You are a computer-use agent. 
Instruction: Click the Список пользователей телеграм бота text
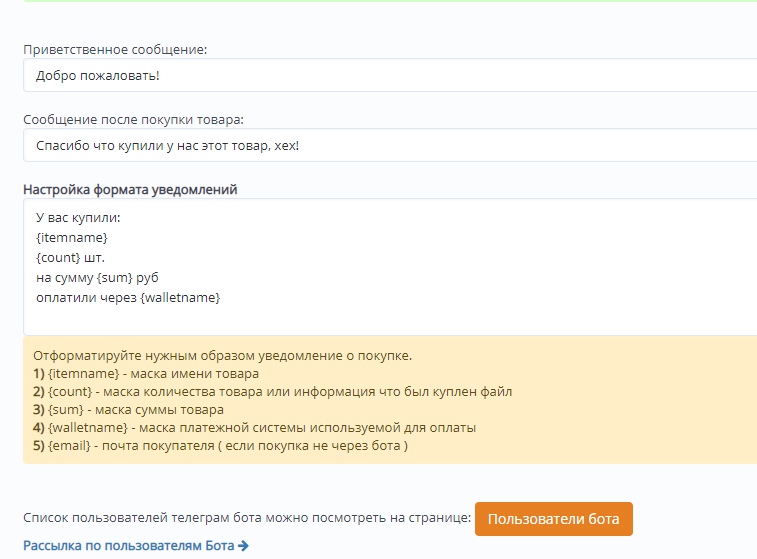point(247,518)
